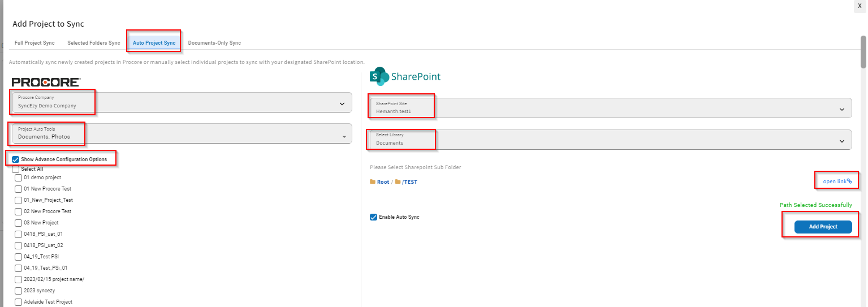Image resolution: width=868 pixels, height=307 pixels.
Task: Open the Documents-Only Sync tab
Action: pos(214,43)
